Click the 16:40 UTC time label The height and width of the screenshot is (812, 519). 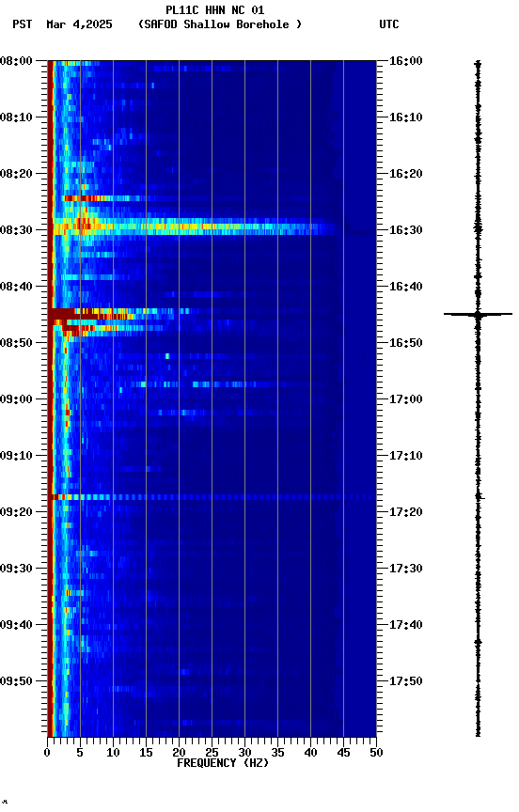[406, 287]
